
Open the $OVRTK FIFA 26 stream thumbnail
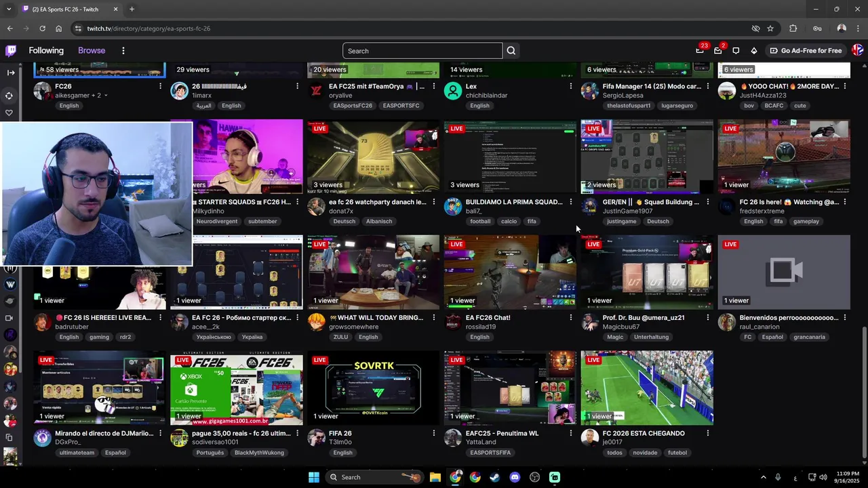pyautogui.click(x=374, y=388)
